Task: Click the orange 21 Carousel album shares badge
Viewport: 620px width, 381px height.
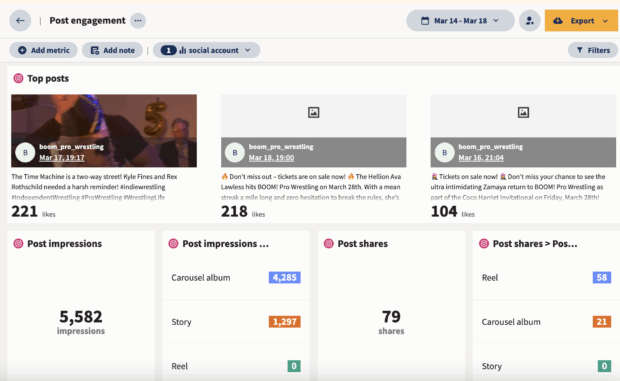Action: (602, 322)
